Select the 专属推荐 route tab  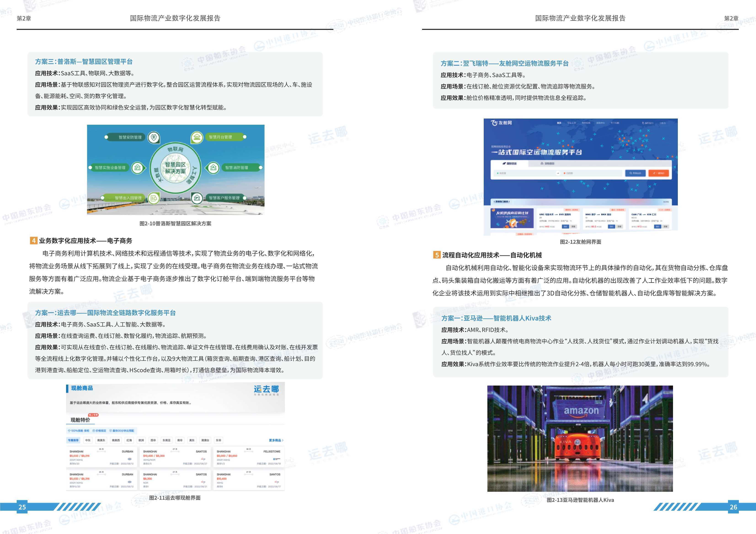[x=73, y=440]
